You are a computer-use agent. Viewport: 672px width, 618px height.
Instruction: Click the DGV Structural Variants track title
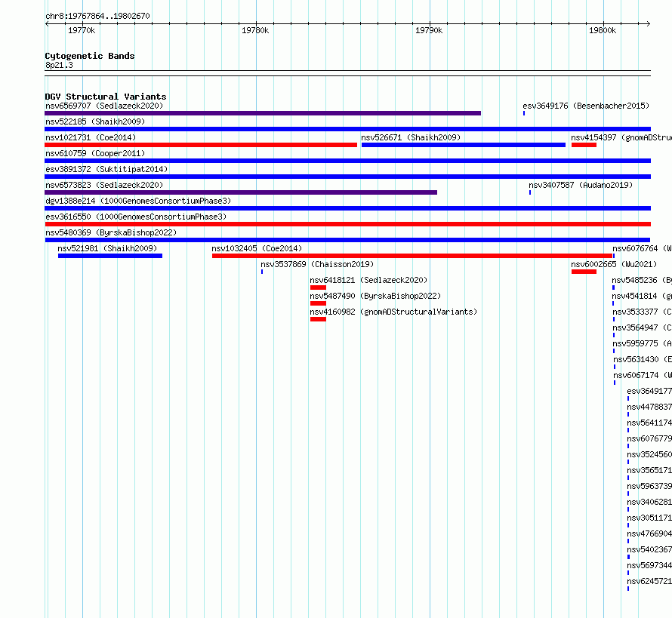(106, 97)
